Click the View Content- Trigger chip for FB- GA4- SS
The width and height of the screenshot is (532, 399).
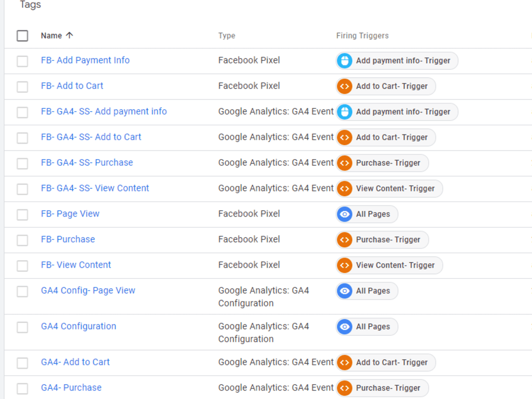point(389,189)
